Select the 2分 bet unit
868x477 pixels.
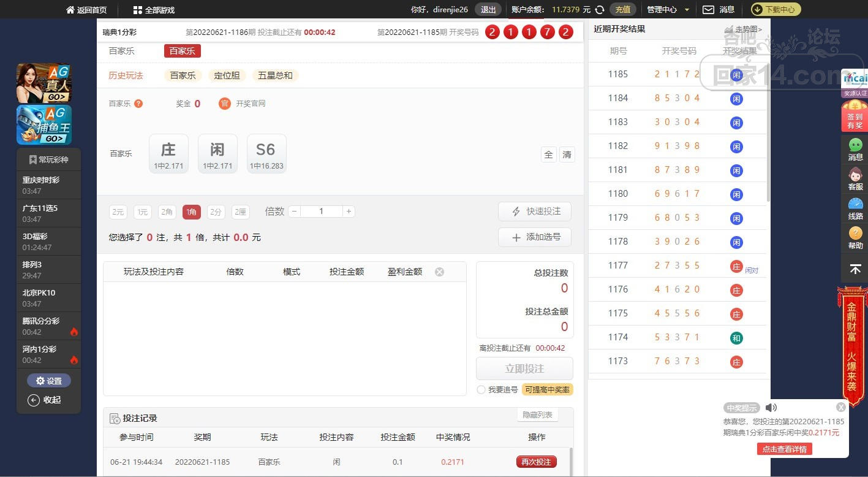pos(216,212)
